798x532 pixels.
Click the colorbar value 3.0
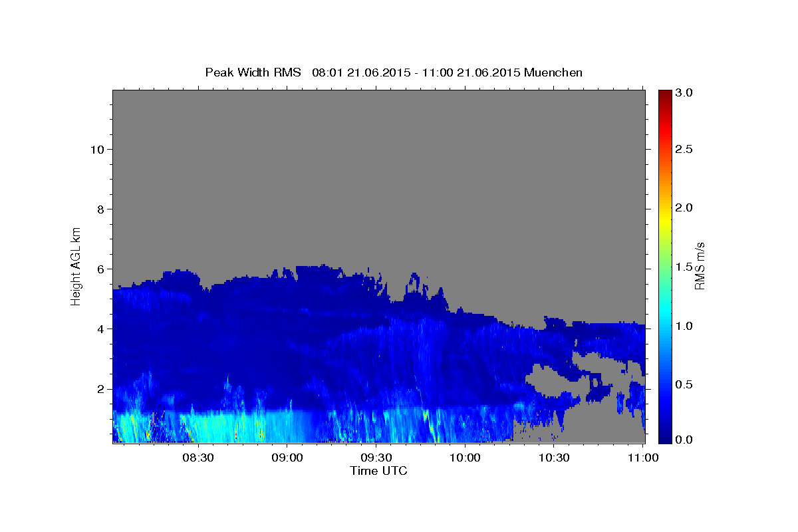pyautogui.click(x=684, y=92)
